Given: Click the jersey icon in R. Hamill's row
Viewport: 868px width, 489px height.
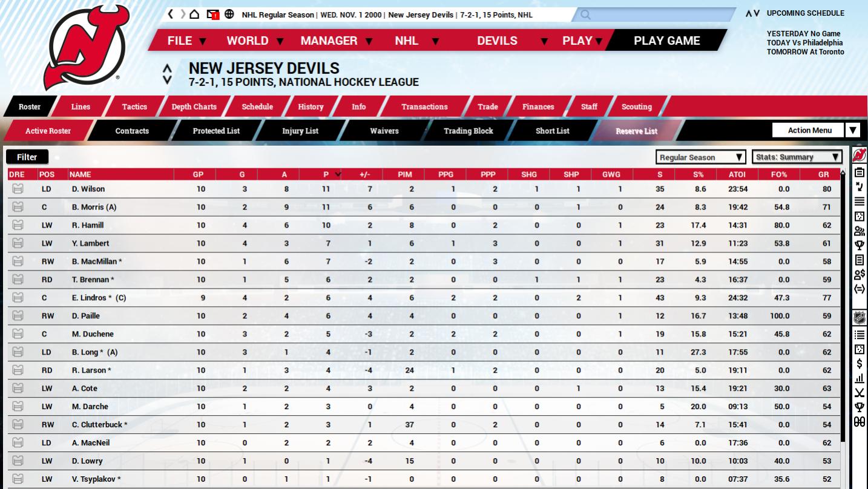Looking at the screenshot, I should pos(18,225).
